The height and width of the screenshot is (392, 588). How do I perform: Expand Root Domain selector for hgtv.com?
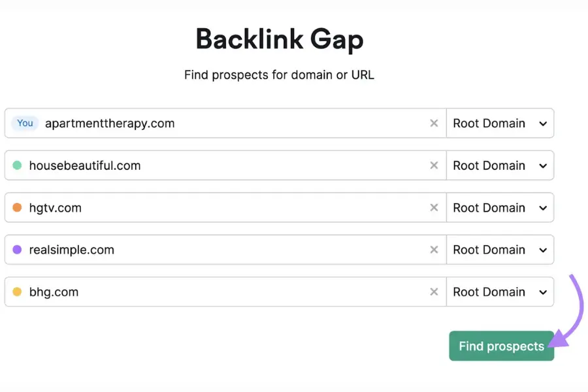click(500, 208)
